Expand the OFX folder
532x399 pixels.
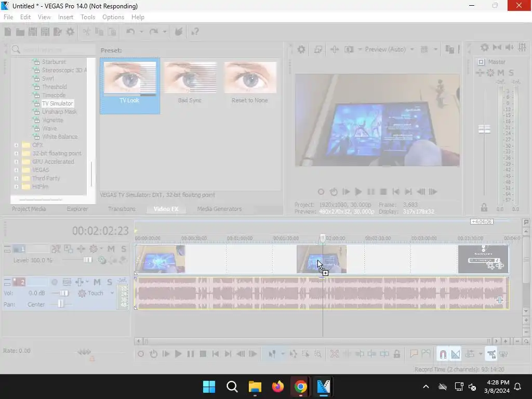(16, 145)
